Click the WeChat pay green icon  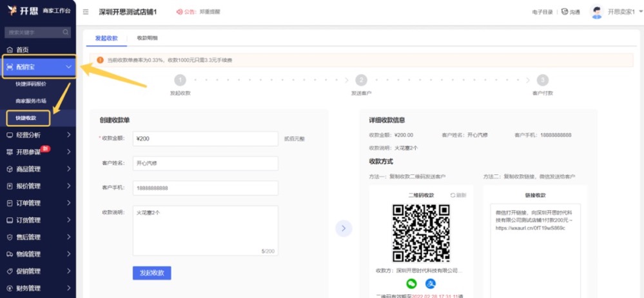(411, 284)
